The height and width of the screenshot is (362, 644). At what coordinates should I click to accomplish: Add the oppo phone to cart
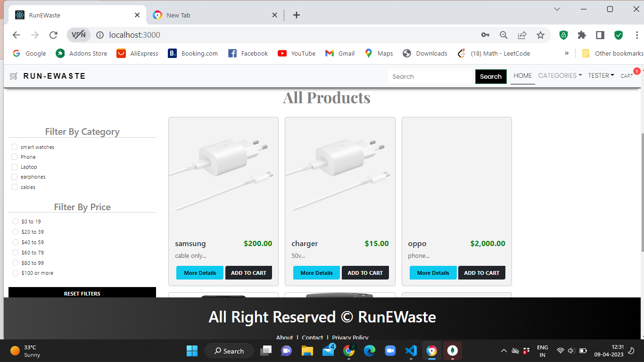click(x=482, y=273)
